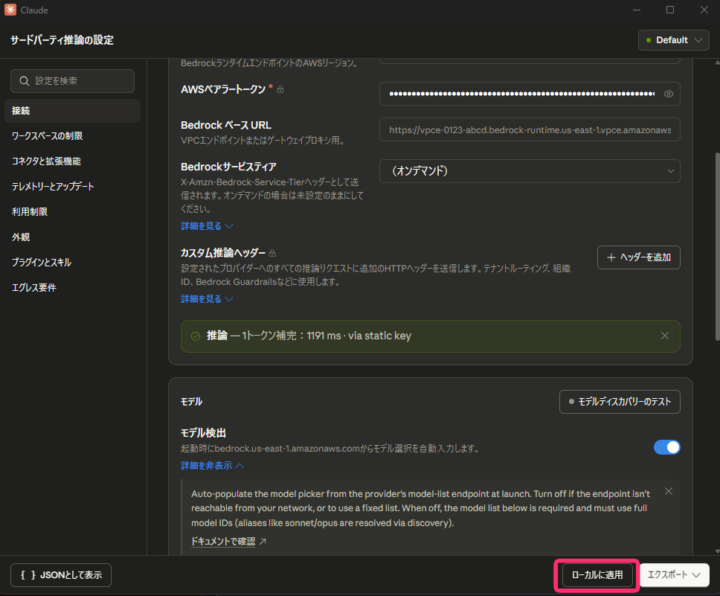Focus the 設定を検索 search field

(x=73, y=81)
